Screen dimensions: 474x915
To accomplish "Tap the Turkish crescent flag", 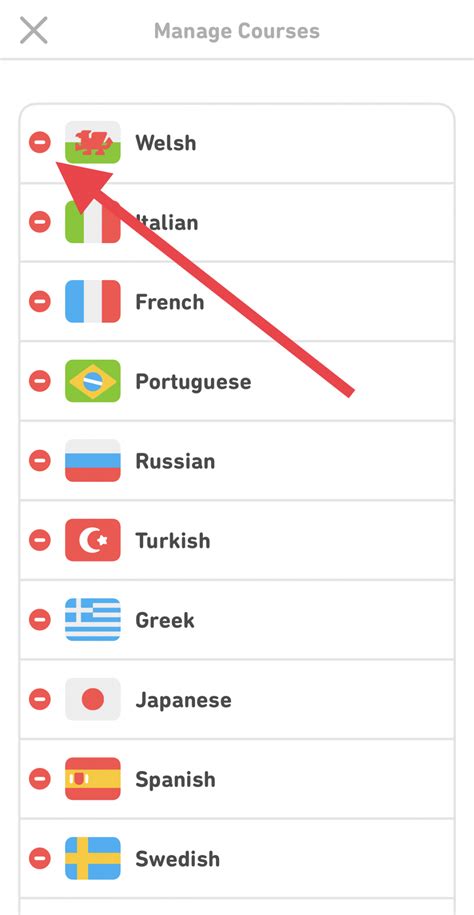I will [x=93, y=540].
